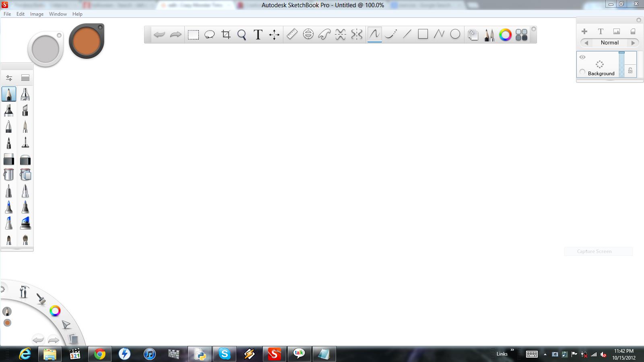Enable the French Curve tool
Image resolution: width=644 pixels, height=362 pixels.
coord(324,35)
